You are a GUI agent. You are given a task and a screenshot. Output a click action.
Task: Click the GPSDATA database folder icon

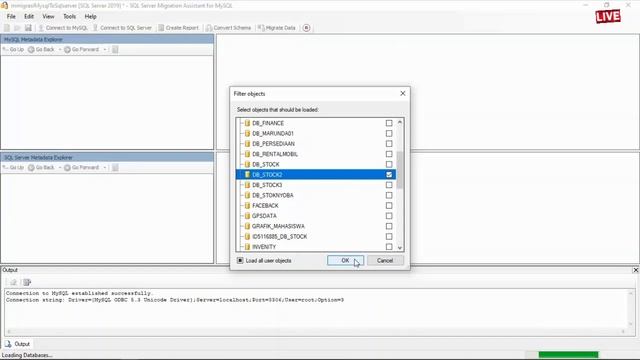pyautogui.click(x=247, y=216)
